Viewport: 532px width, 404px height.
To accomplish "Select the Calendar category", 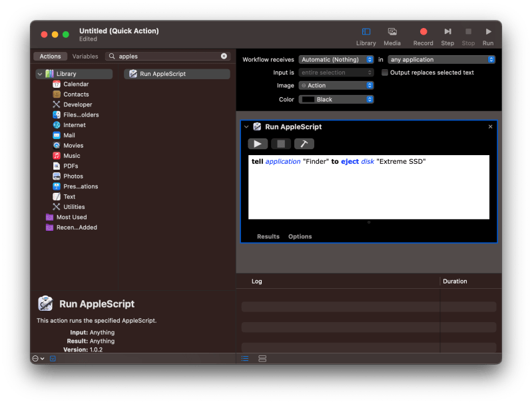I will point(76,84).
